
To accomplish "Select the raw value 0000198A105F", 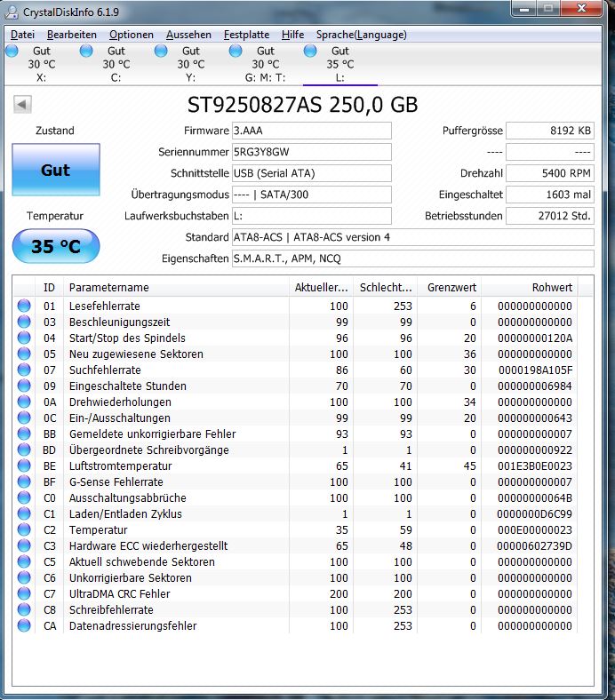I will point(536,370).
